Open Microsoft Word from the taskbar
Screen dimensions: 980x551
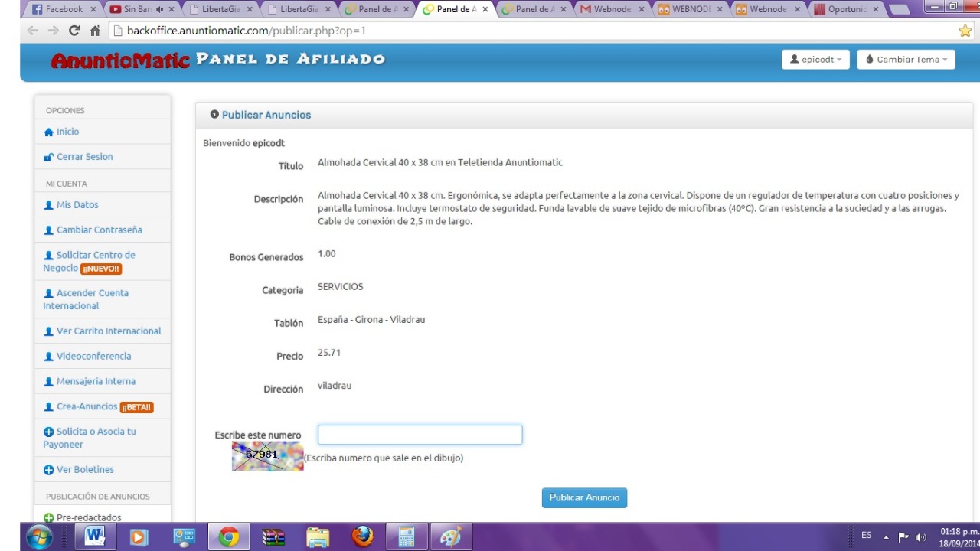point(95,536)
